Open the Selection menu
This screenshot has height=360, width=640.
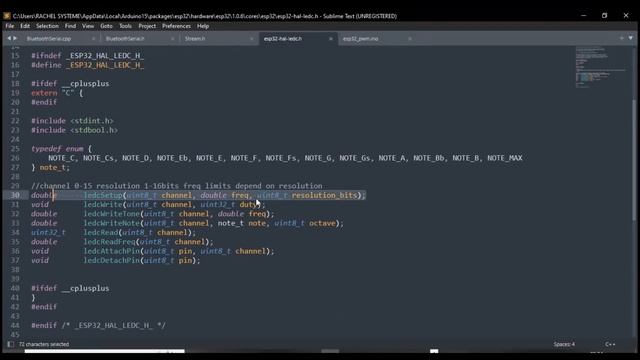pos(47,26)
